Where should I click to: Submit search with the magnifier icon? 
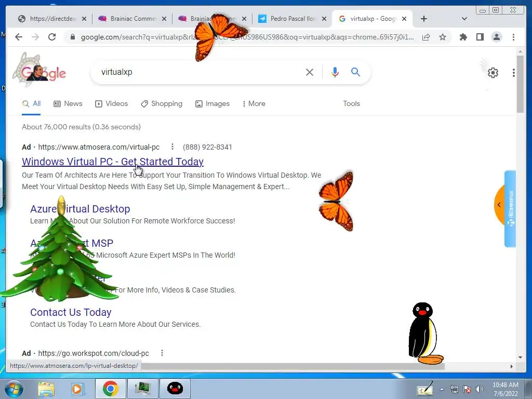(355, 72)
